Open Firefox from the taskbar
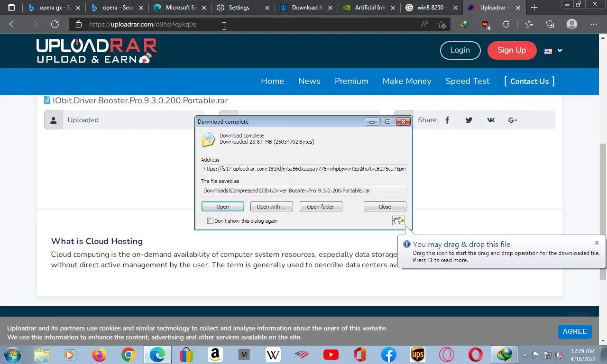 [x=100, y=355]
